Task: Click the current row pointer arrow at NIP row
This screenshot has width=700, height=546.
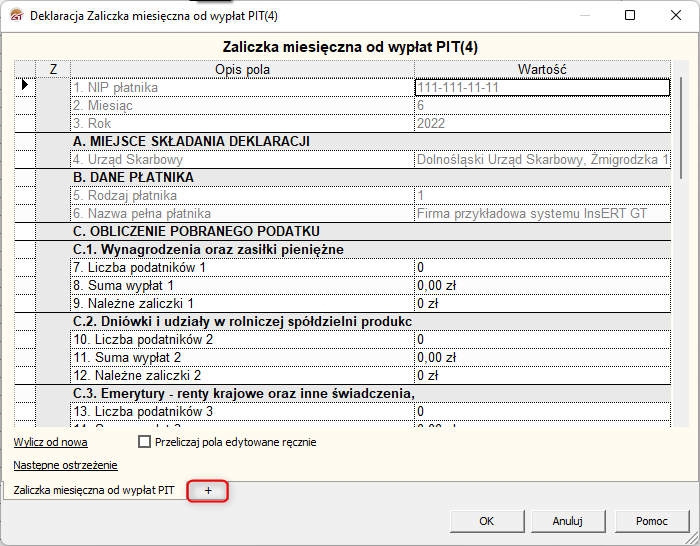Action: pyautogui.click(x=25, y=84)
